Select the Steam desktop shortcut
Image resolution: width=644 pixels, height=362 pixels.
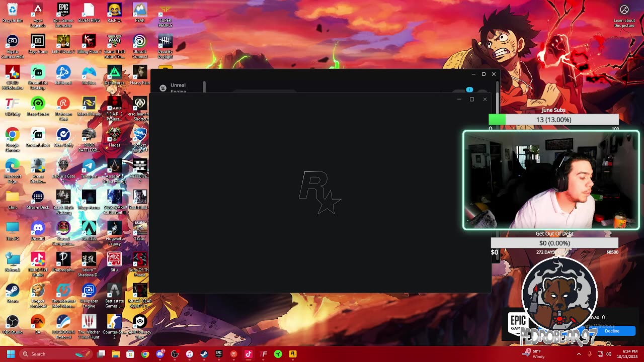[13, 294]
